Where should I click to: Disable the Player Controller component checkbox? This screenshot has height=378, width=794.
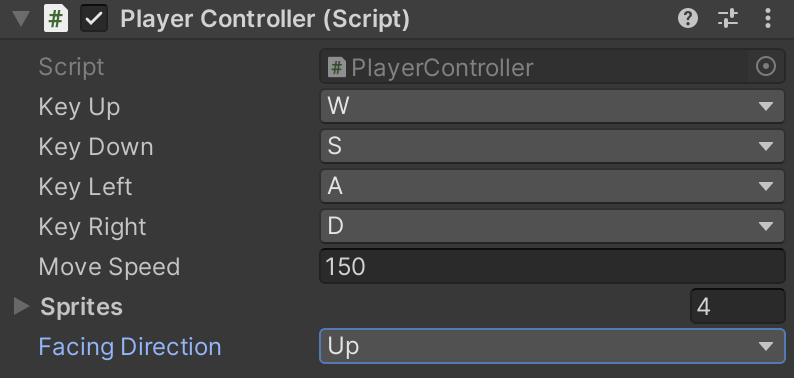pos(94,19)
